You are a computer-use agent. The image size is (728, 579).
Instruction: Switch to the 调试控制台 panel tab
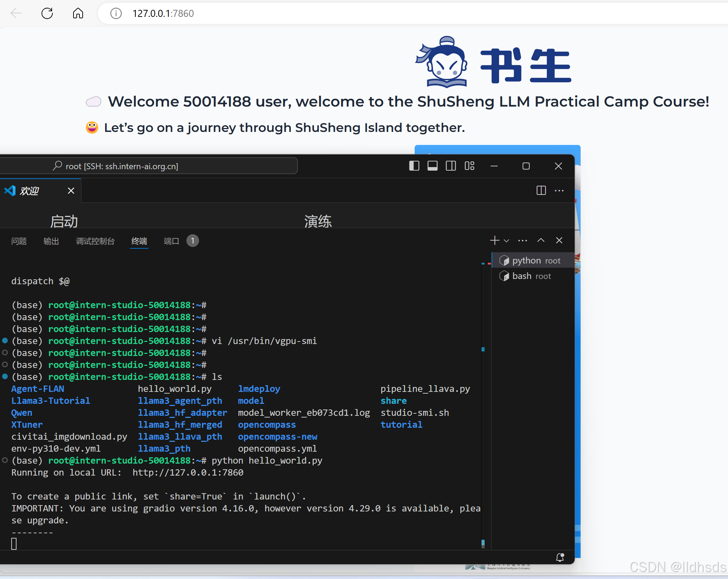click(x=95, y=241)
